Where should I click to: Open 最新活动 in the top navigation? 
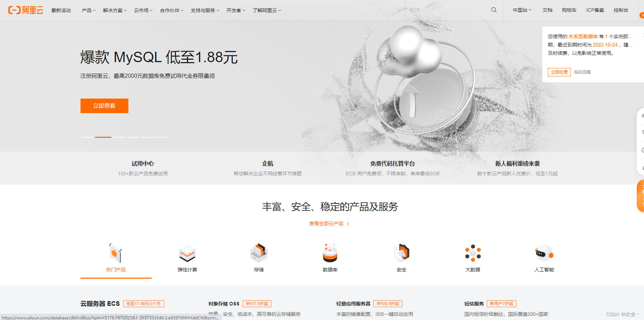[x=61, y=10]
